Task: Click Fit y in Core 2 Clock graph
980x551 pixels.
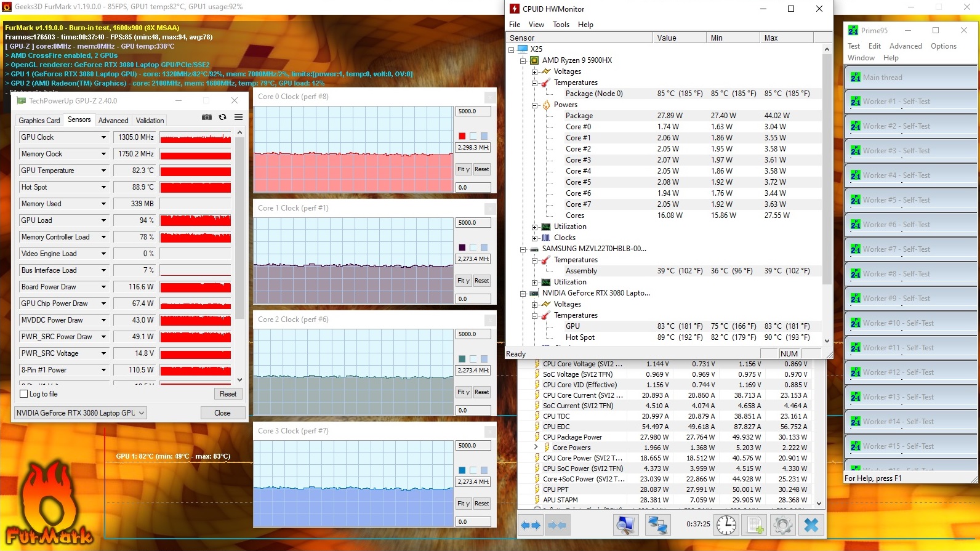Action: (x=464, y=392)
